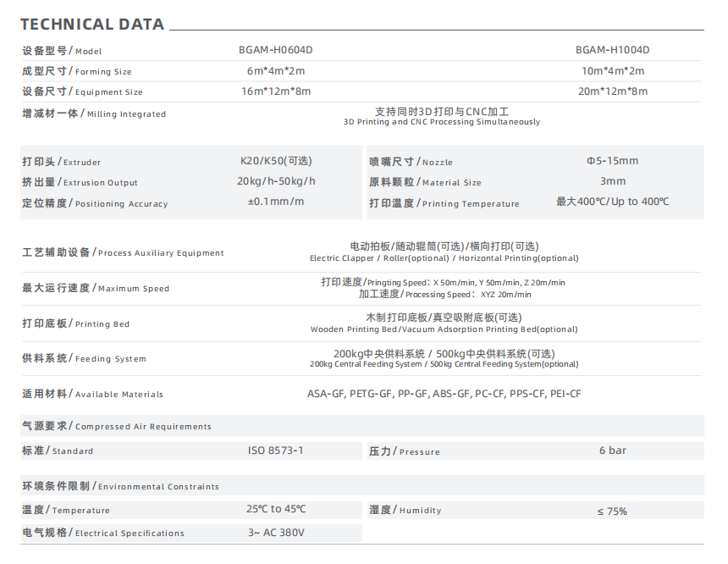
Task: Click the ISO 8573-1 standard value
Action: 276,451
